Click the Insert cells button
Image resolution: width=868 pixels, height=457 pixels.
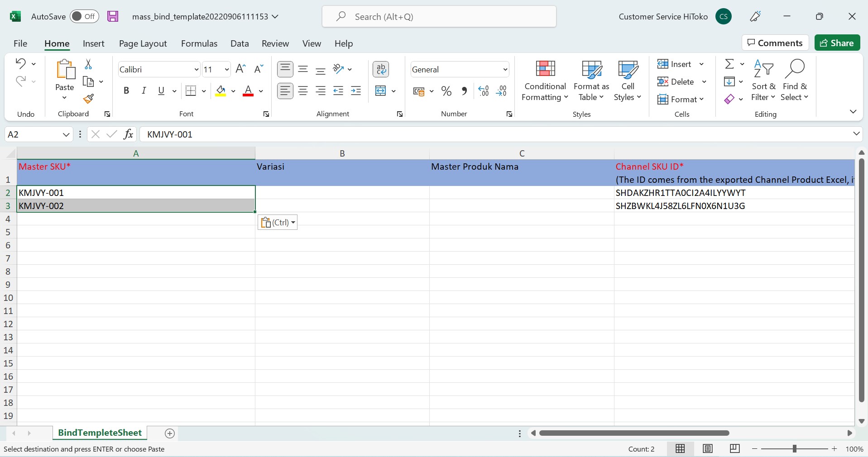(x=675, y=64)
